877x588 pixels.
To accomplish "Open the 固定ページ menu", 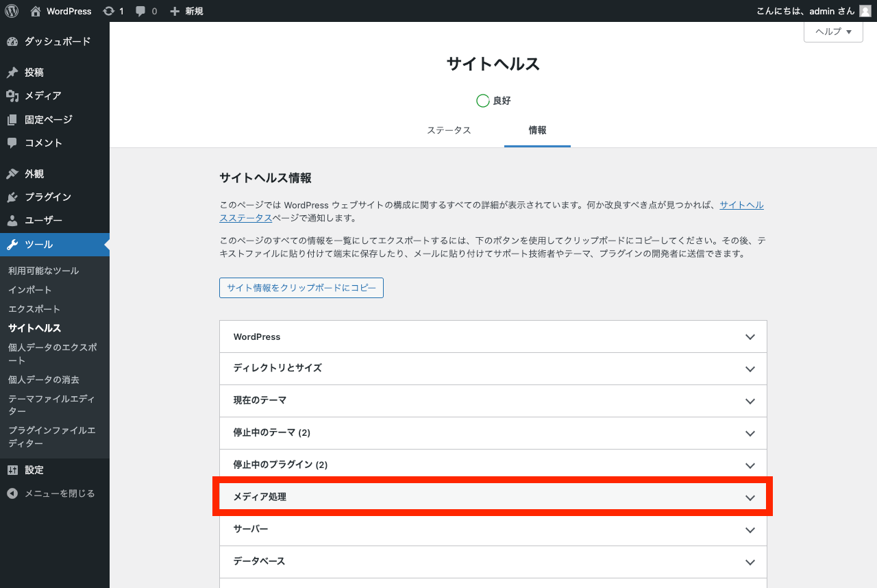I will point(55,120).
